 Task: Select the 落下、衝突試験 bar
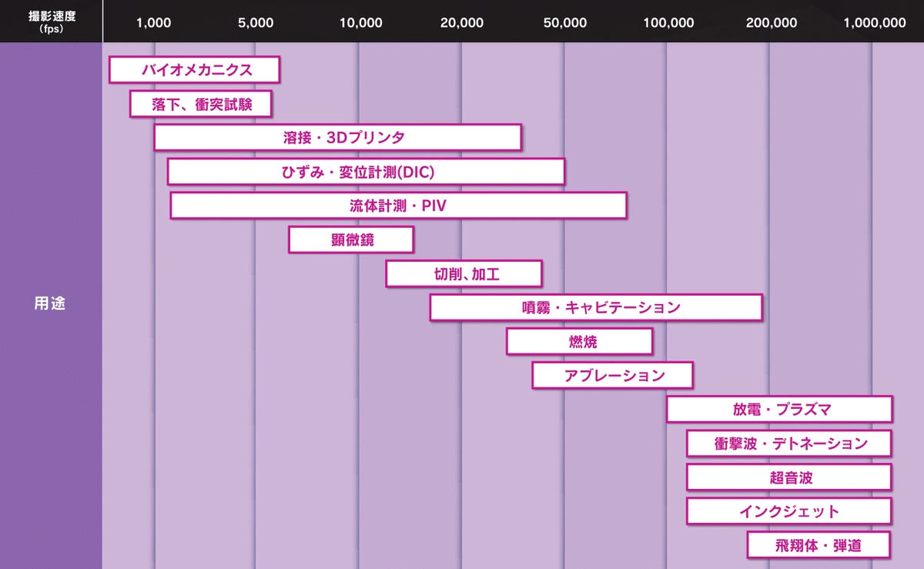coord(201,103)
